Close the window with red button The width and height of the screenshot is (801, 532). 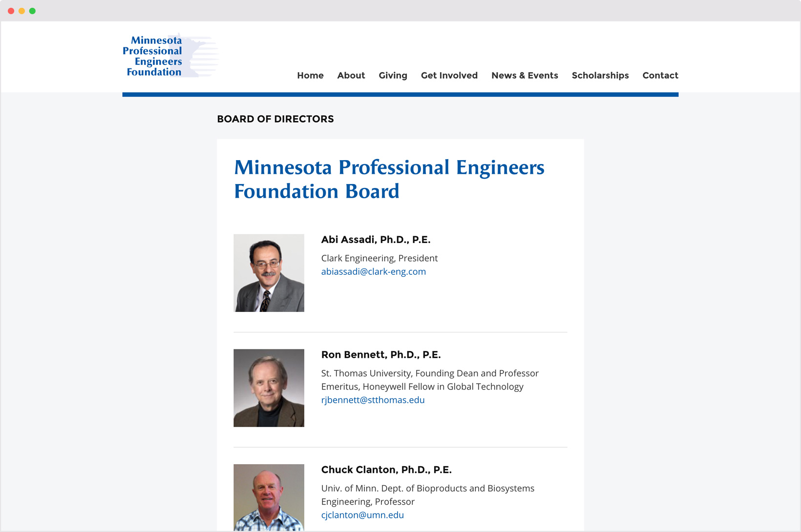(11, 11)
